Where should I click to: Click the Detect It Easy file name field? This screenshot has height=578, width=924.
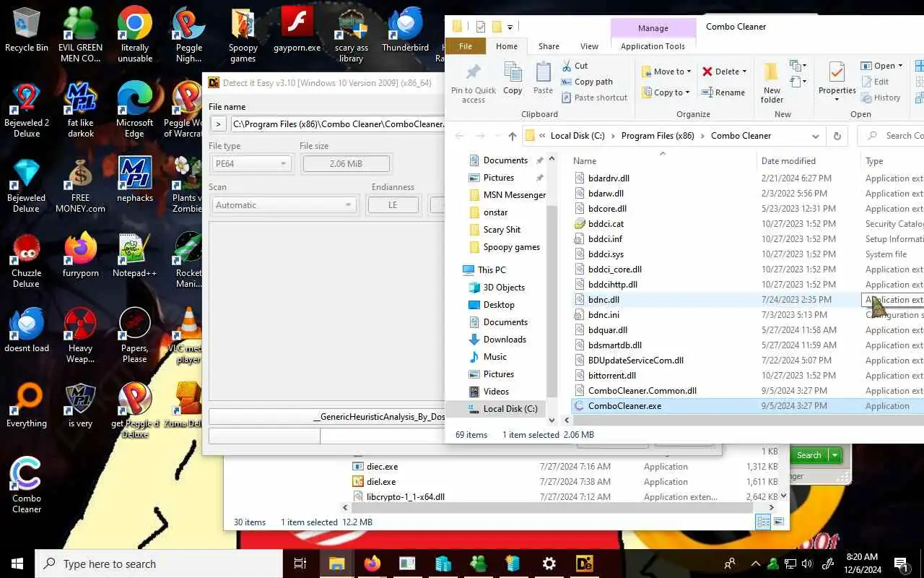[337, 124]
